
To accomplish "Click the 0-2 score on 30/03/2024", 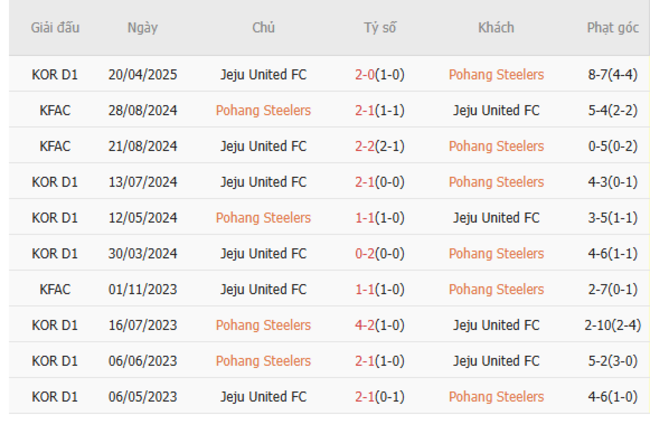I will (x=365, y=254).
